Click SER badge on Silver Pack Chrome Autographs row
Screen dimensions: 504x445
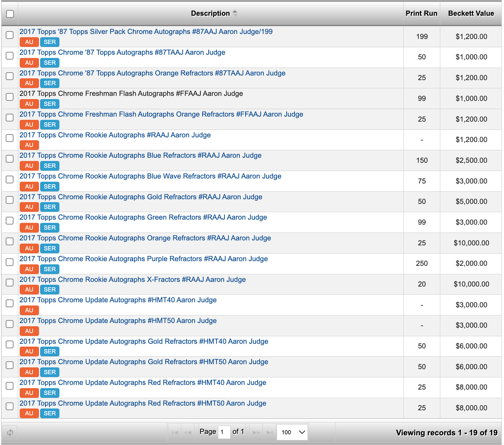(50, 42)
